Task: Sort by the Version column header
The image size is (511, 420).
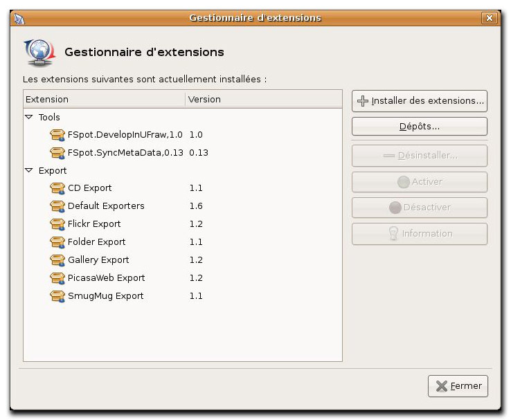Action: coord(264,100)
